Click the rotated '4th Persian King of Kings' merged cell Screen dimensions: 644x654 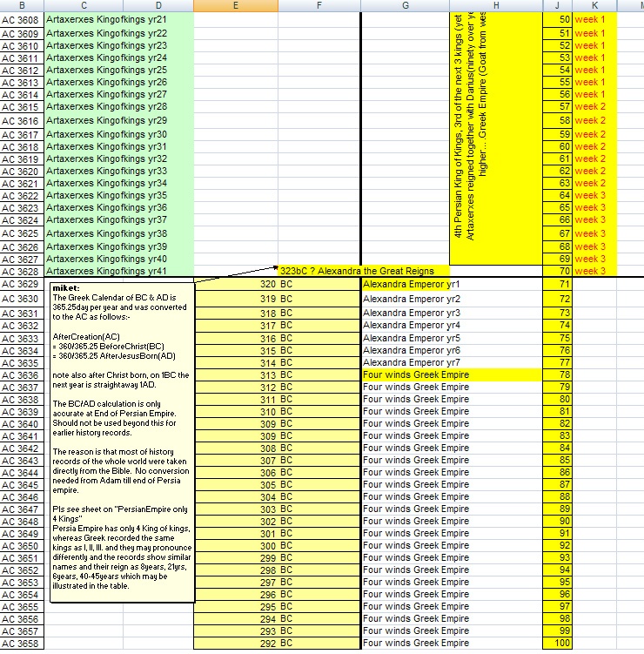click(x=496, y=138)
